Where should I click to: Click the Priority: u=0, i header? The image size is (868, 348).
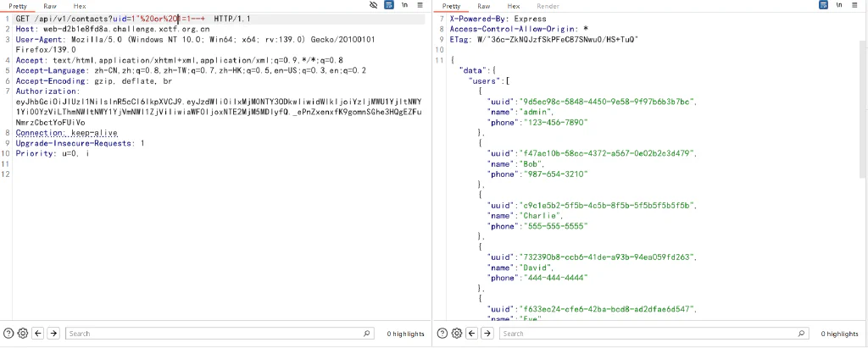click(52, 153)
